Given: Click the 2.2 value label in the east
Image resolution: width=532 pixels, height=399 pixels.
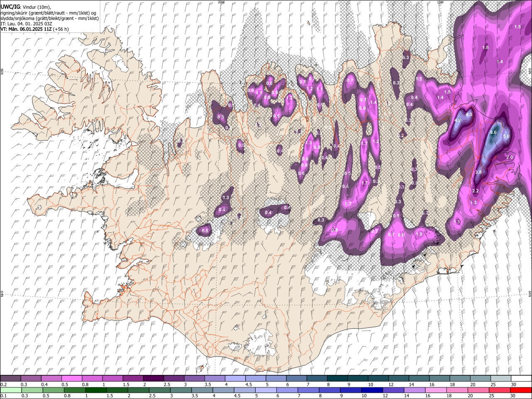Looking at the screenshot, I should coord(476,191).
